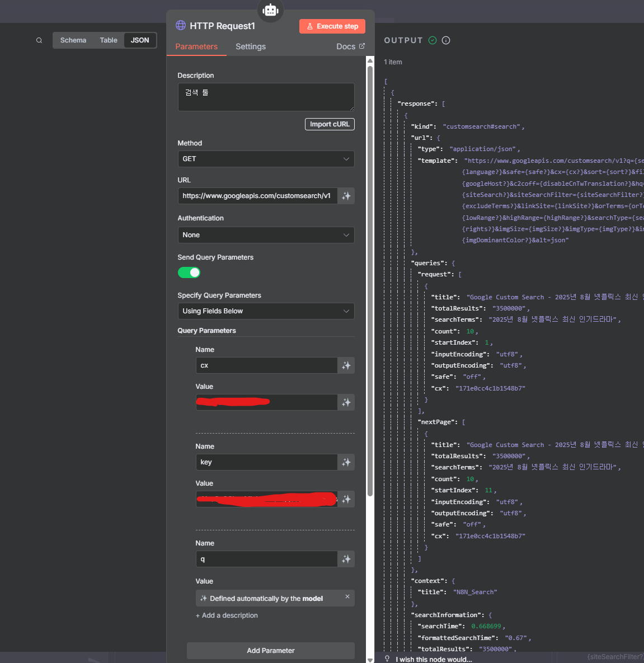Click the "nextPage" key in the JSON output

pyautogui.click(x=438, y=422)
